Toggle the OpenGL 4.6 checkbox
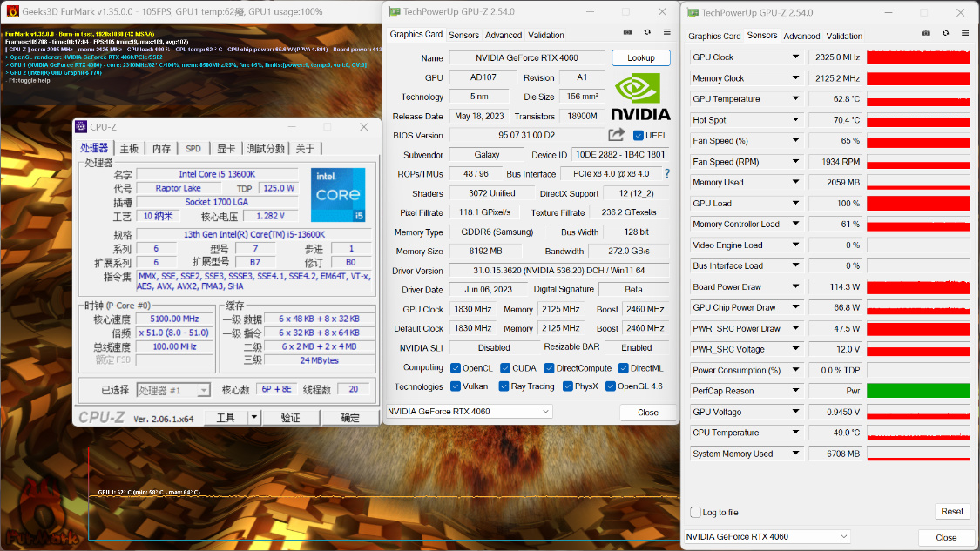The image size is (980, 551). pos(611,386)
